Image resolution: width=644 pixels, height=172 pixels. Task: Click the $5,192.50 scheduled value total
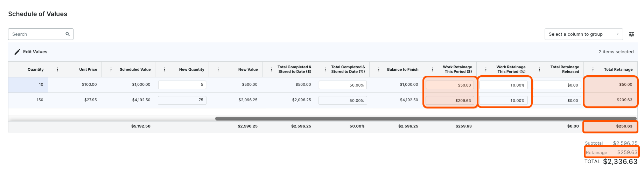(x=141, y=126)
